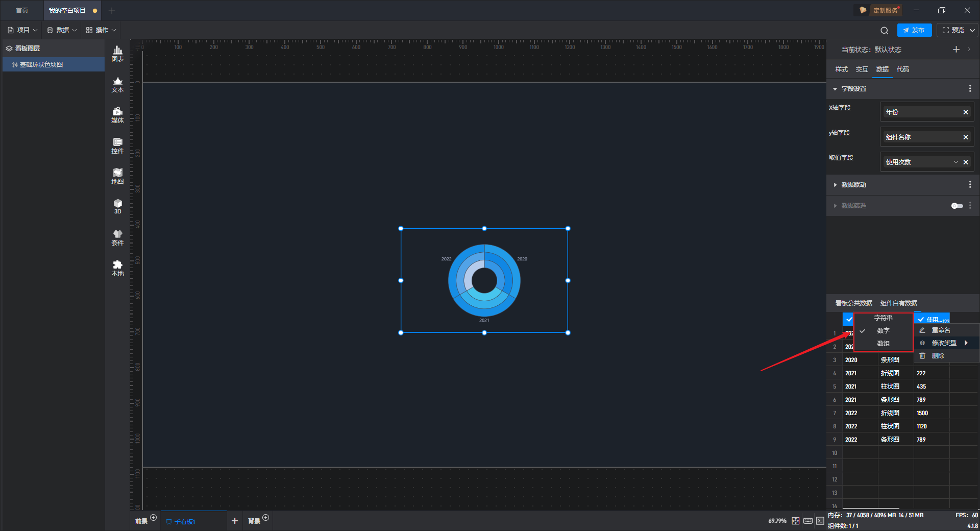
Task: Click the 看板图层 panel header
Action: 54,48
